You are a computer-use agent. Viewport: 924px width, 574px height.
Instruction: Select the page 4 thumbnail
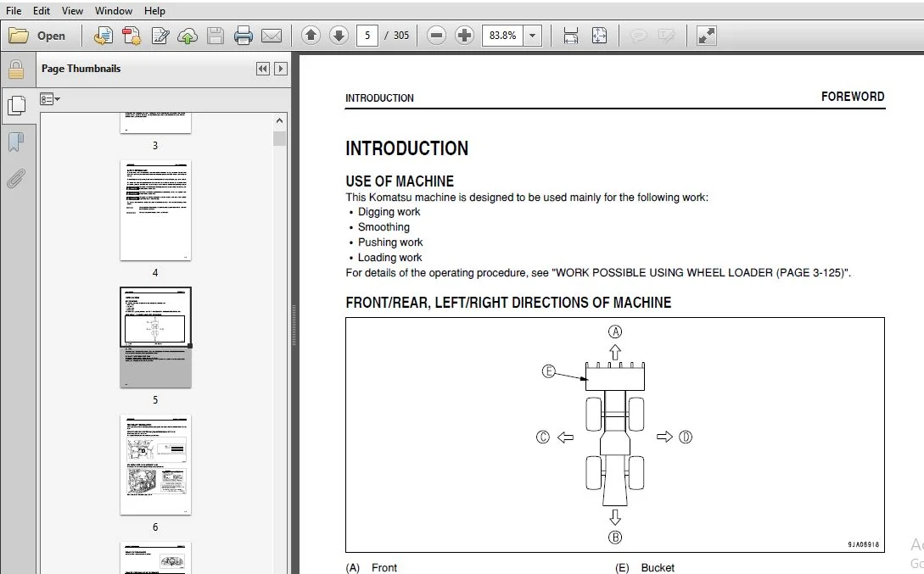coord(155,210)
